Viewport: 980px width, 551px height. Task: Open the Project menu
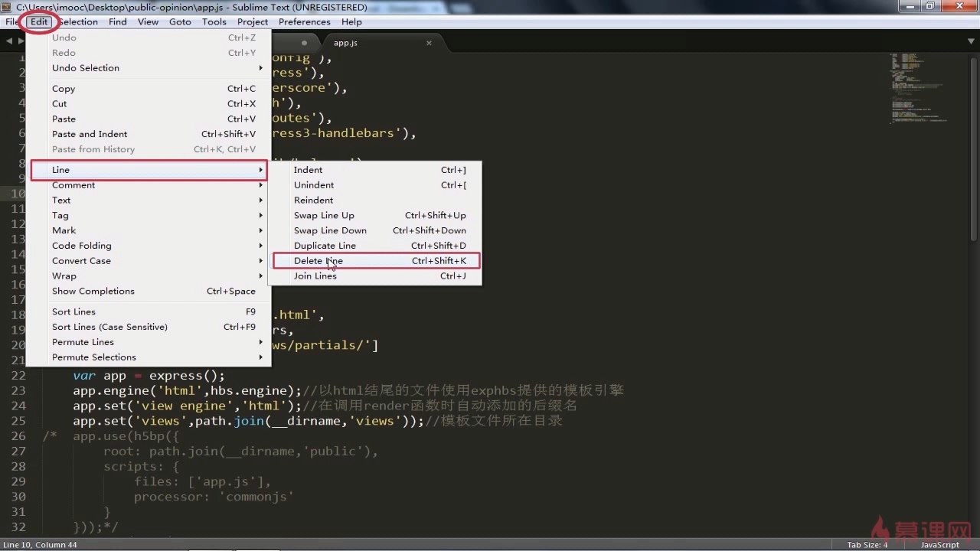(x=253, y=21)
